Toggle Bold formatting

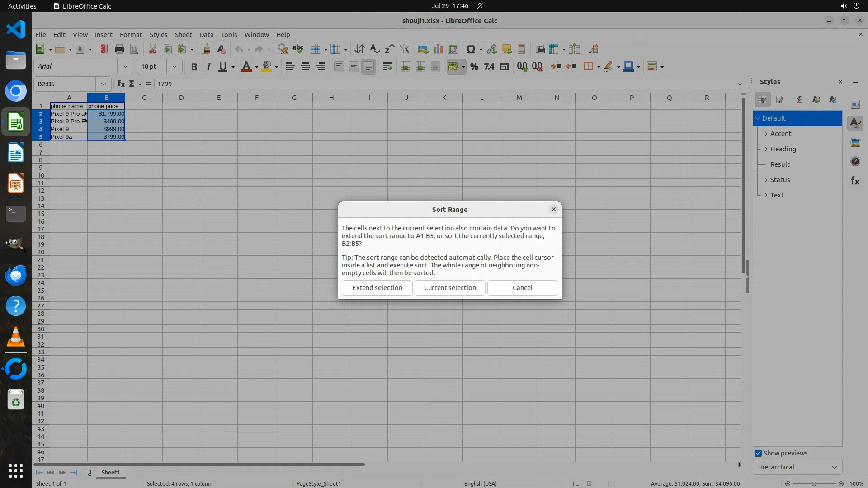tap(194, 67)
